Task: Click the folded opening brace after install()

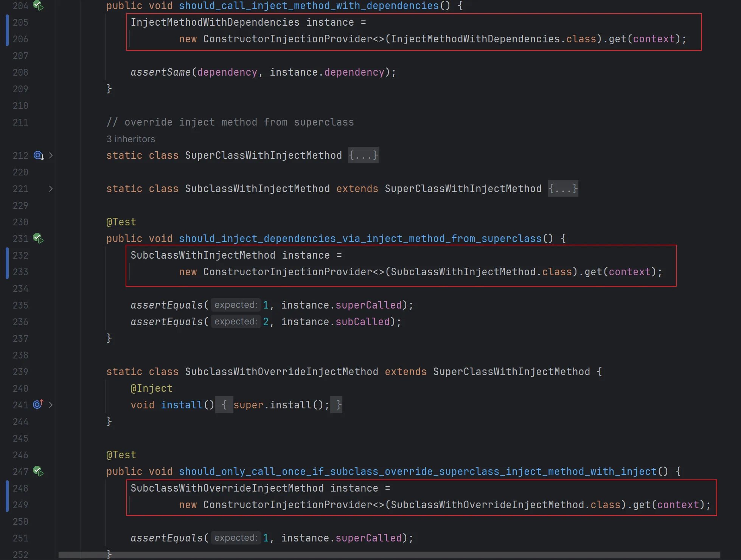Action: click(x=224, y=405)
